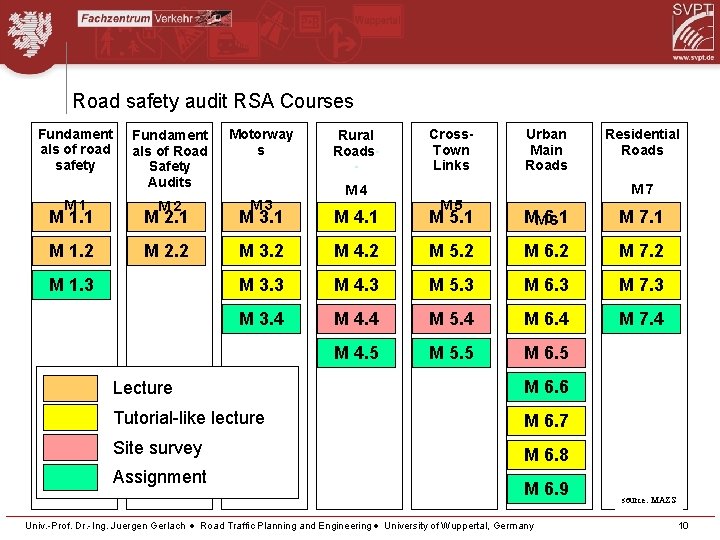
Task: Click the Cross-Town Links column heading
Action: pos(451,150)
